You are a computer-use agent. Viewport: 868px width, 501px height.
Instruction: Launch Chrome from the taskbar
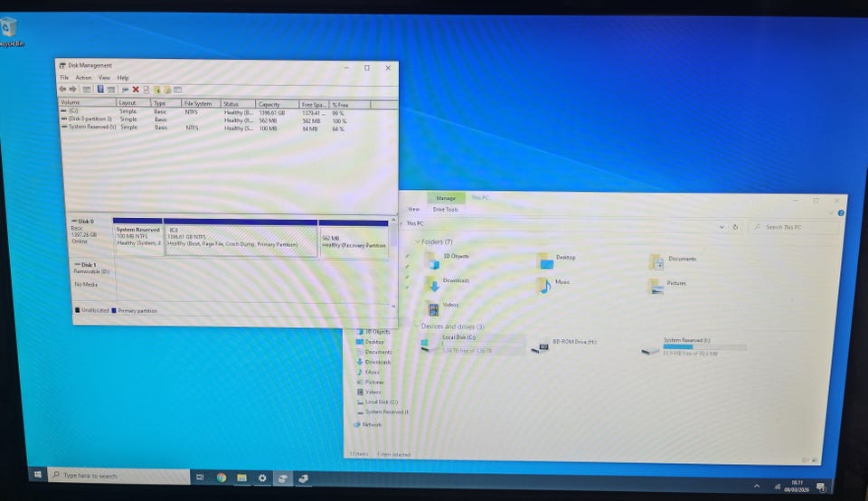[222, 477]
